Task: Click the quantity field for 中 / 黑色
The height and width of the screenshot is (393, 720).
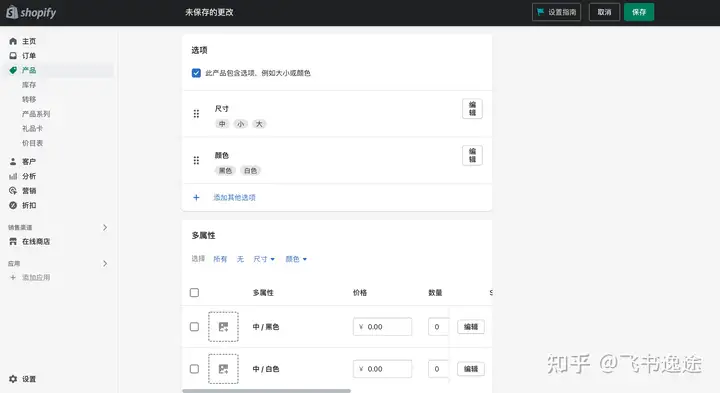Action: (439, 327)
